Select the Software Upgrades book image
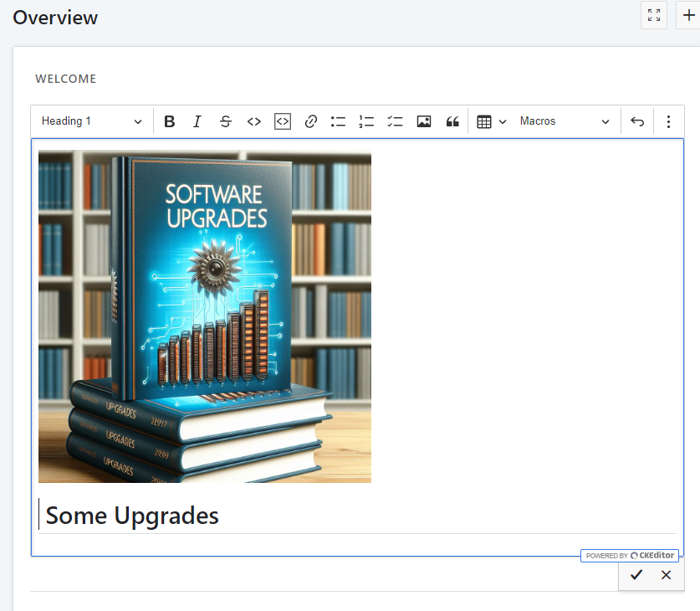 tap(205, 316)
